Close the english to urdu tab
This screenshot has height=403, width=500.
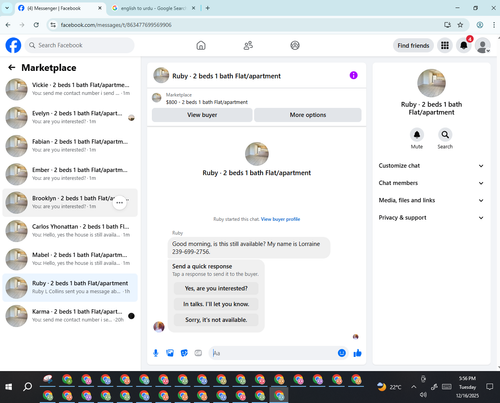click(193, 8)
